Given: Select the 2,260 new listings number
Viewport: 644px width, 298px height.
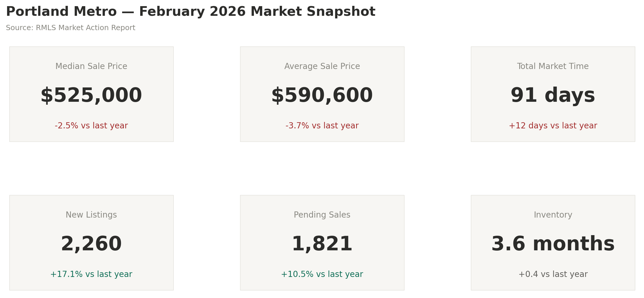Looking at the screenshot, I should click(x=91, y=244).
